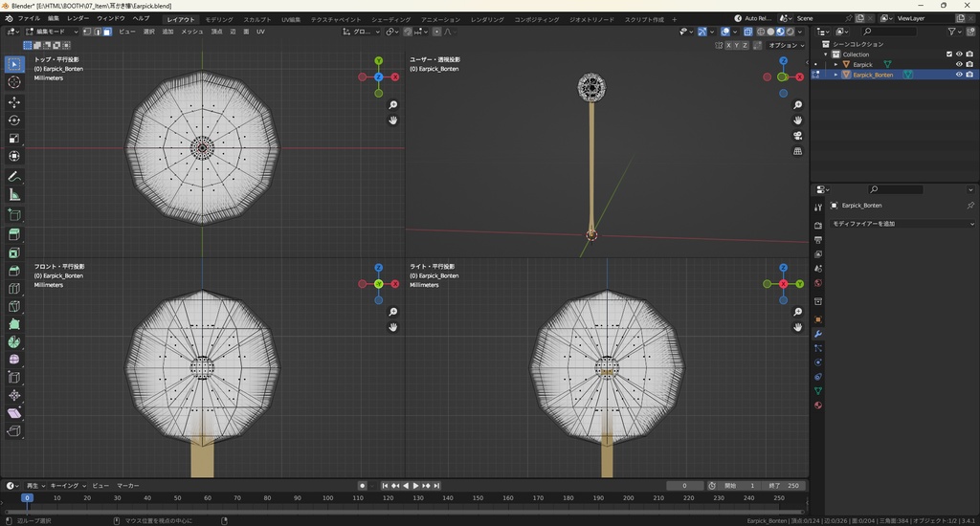The image size is (980, 526).
Task: Expand the Earpick object in outliner
Action: 835,65
